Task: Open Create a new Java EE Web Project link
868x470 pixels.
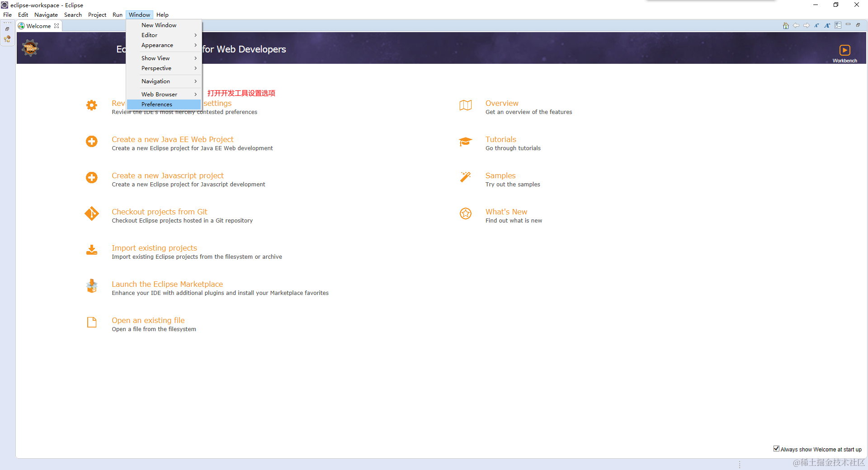Action: pos(173,139)
